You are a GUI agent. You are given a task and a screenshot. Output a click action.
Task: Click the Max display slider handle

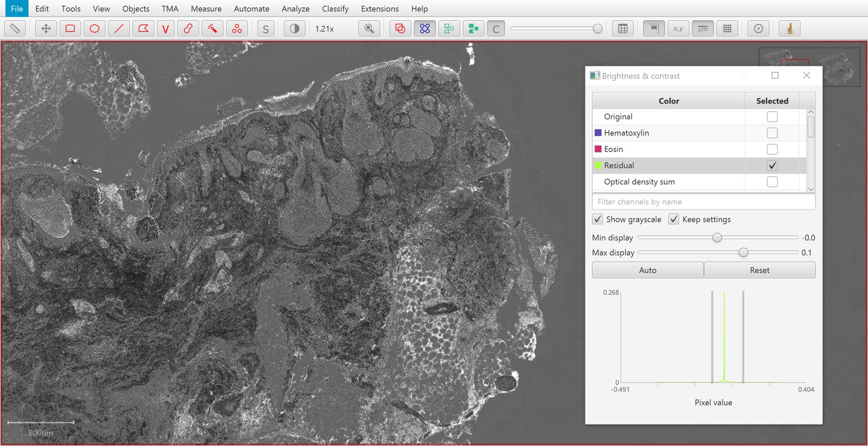(743, 252)
